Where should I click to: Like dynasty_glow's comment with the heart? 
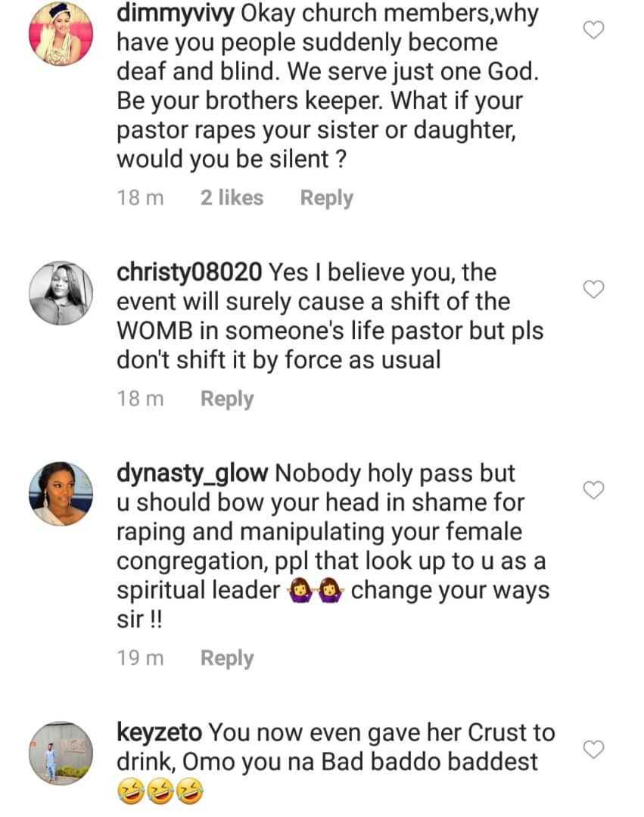coord(596,490)
